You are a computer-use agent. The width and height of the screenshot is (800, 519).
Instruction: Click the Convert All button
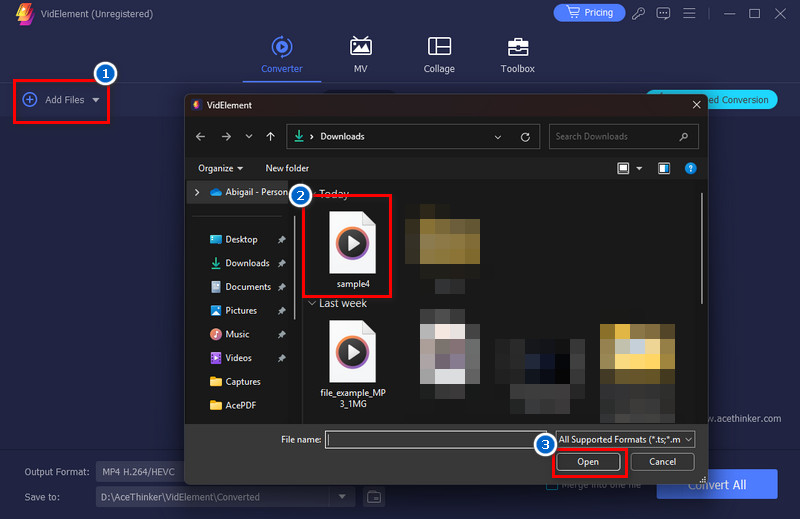click(x=717, y=484)
